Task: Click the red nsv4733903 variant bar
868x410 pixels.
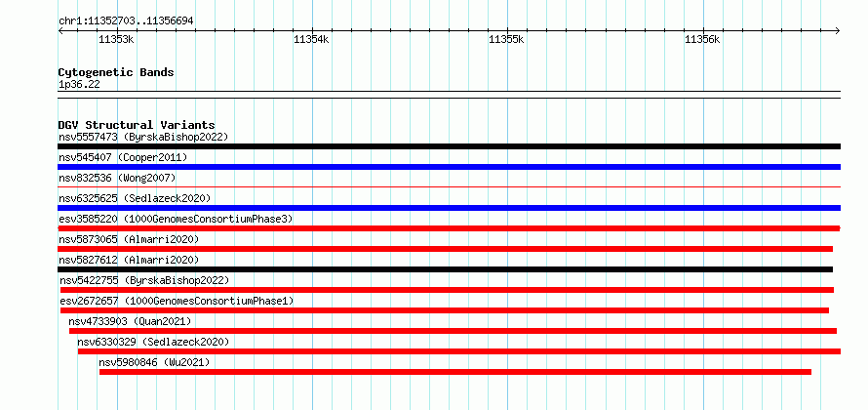Action: [453, 331]
